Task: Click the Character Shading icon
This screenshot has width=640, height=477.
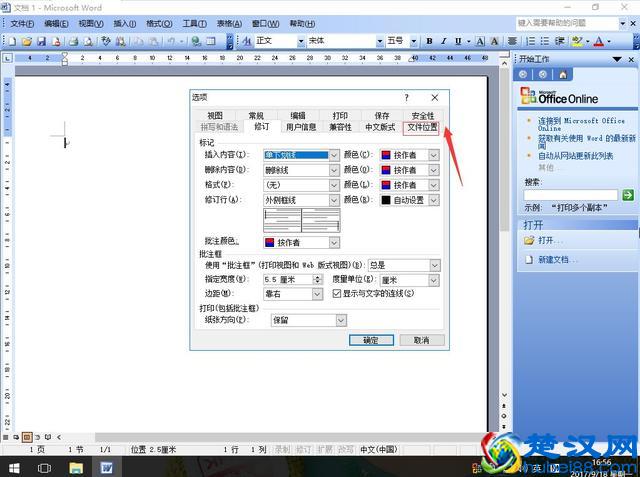Action: click(494, 41)
